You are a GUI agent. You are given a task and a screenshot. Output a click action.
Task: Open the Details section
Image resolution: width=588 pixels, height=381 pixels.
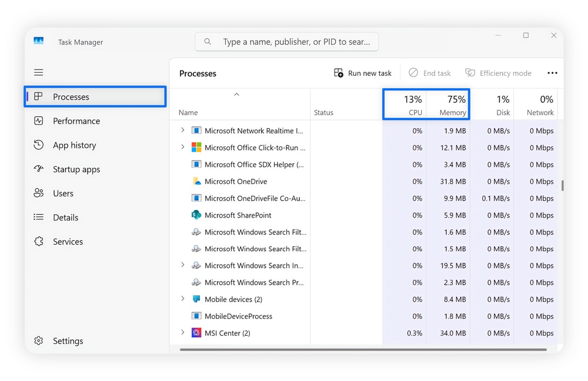(x=64, y=217)
